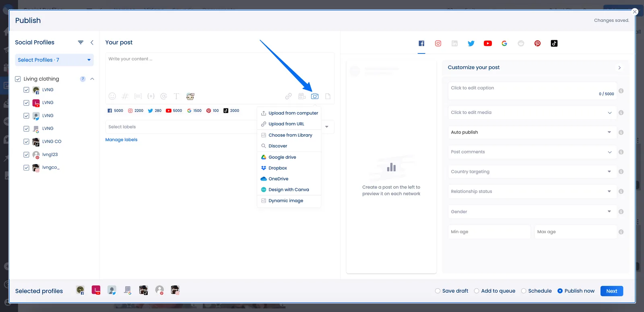644x312 pixels.
Task: Open the saved captions icon
Action: click(x=138, y=96)
